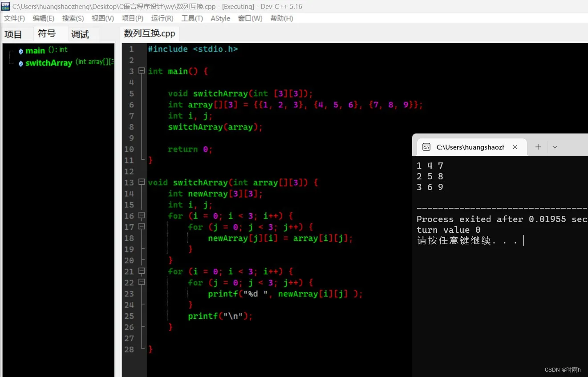Click the int array[][3] initialization line
The width and height of the screenshot is (588, 377).
295,105
